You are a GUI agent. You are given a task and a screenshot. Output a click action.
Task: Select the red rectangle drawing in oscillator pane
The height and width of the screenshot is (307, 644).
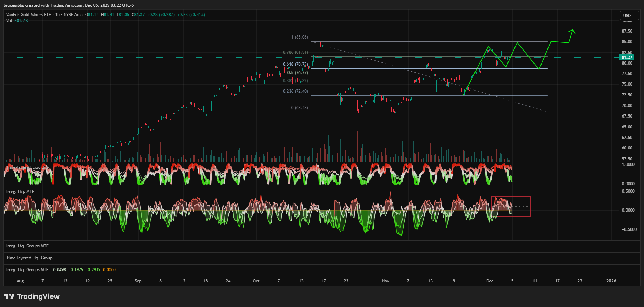point(511,197)
